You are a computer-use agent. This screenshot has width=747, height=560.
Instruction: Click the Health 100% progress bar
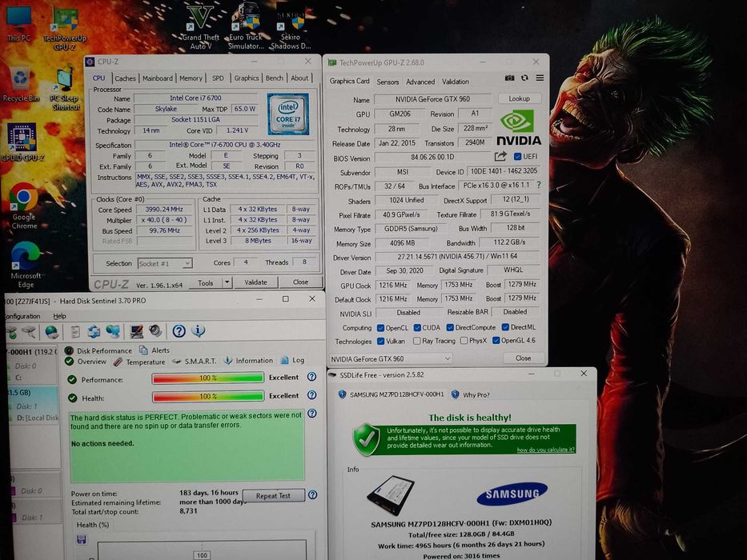[x=207, y=396]
